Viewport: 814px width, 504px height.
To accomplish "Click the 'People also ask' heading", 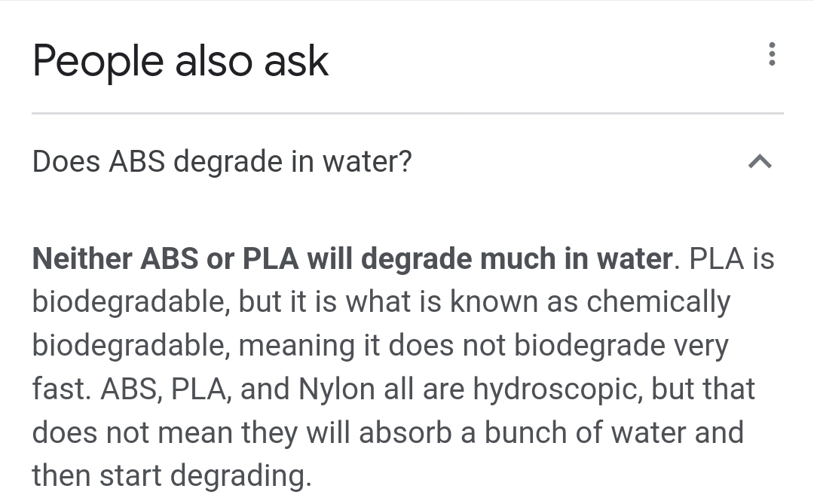I will coord(180,62).
